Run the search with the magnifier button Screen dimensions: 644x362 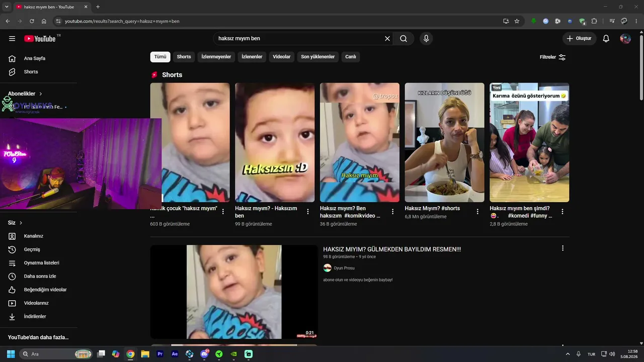click(x=404, y=39)
